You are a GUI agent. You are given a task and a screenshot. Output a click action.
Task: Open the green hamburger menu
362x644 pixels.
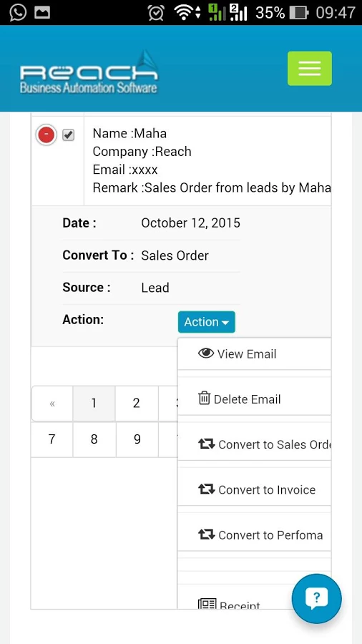tap(310, 68)
